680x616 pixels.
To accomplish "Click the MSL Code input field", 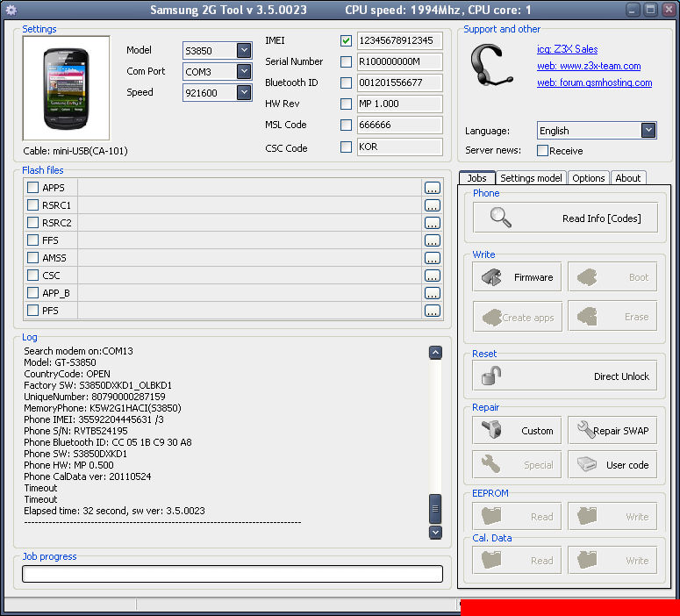I will pyautogui.click(x=399, y=125).
